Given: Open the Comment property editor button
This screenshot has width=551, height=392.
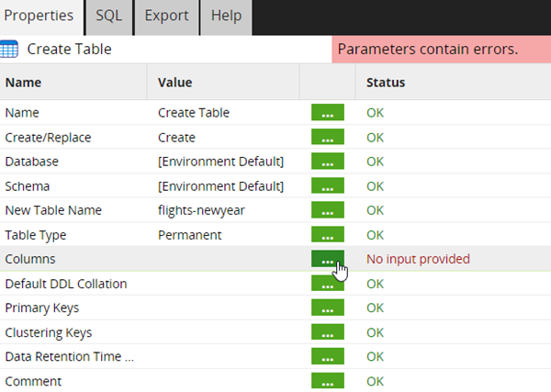Looking at the screenshot, I should click(x=328, y=381).
